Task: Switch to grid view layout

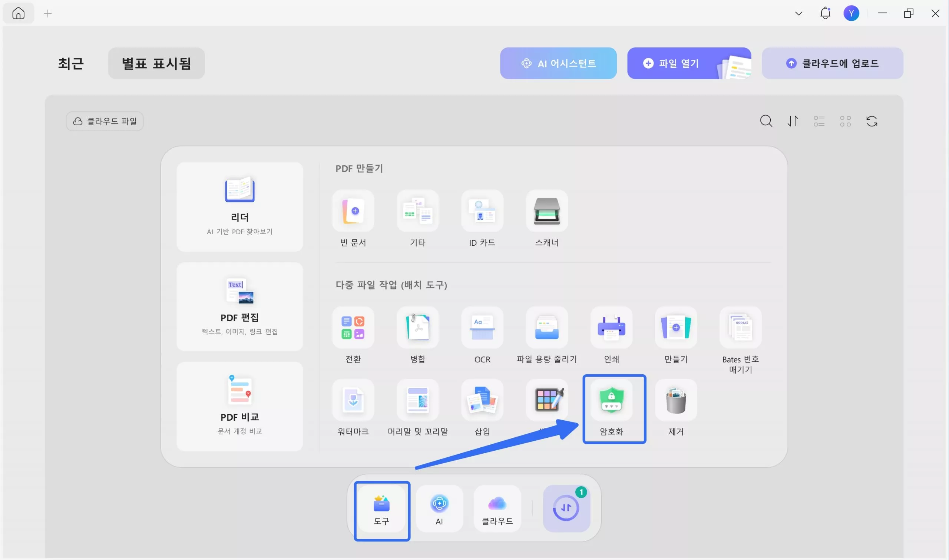Action: pos(845,121)
